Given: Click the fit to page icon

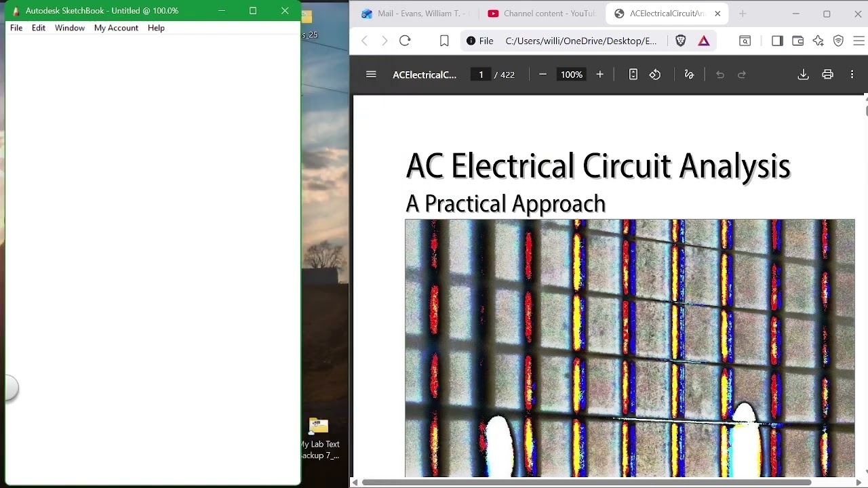Looking at the screenshot, I should click(633, 75).
